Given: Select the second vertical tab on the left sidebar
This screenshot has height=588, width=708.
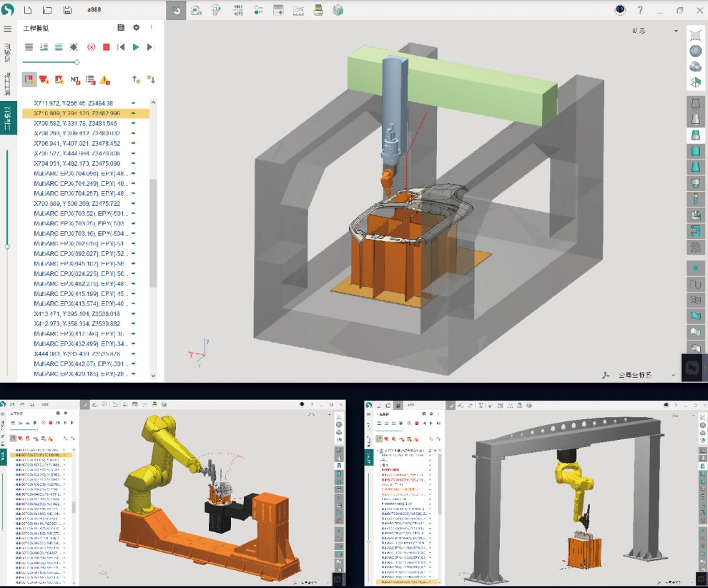Looking at the screenshot, I should pos(8,84).
